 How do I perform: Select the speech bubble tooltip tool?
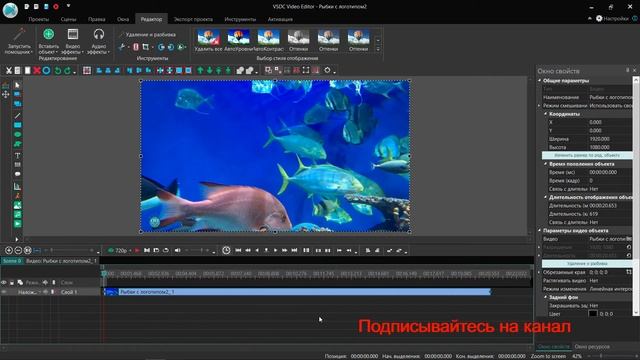17,174
